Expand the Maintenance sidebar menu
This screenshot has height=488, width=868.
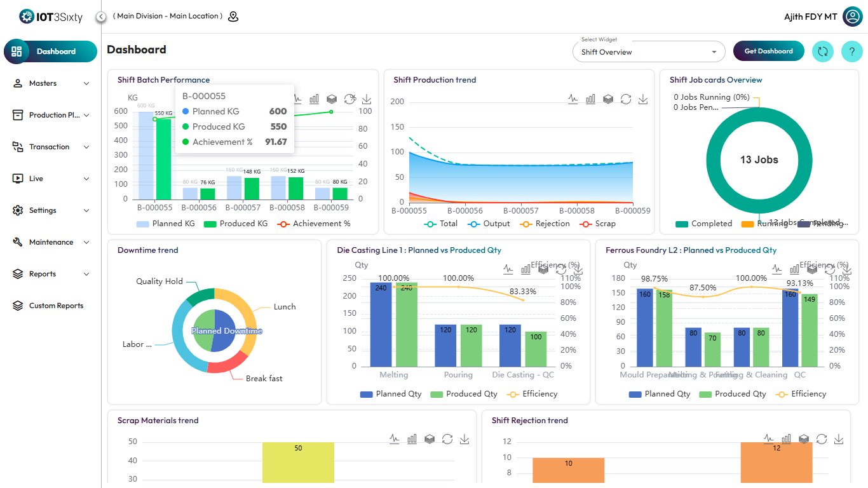click(x=51, y=242)
